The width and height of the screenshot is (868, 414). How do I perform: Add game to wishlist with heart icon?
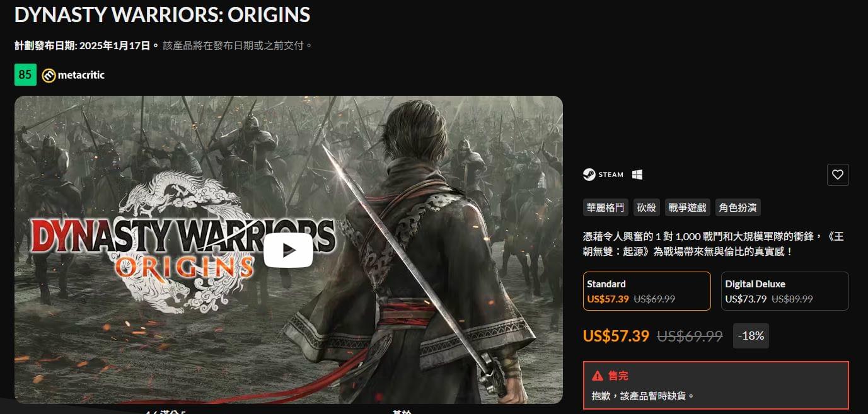pos(838,175)
